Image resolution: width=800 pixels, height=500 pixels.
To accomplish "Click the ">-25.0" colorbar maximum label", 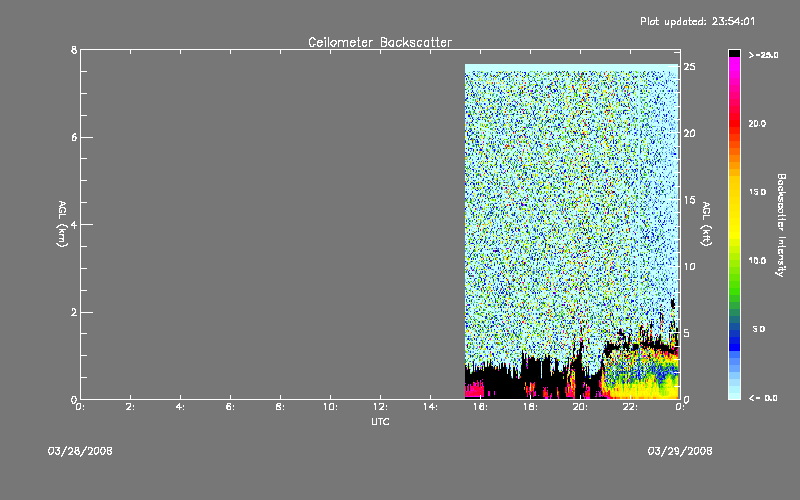I will pyautogui.click(x=763, y=55).
